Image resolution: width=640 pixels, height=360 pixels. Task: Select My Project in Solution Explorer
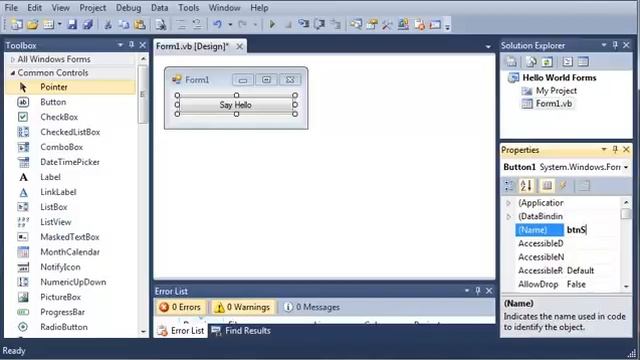[556, 91]
